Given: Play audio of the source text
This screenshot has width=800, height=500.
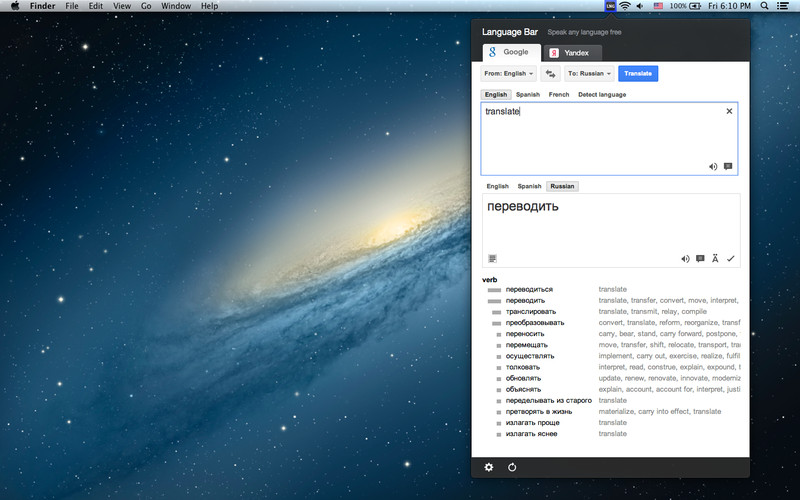Looking at the screenshot, I should [x=713, y=167].
